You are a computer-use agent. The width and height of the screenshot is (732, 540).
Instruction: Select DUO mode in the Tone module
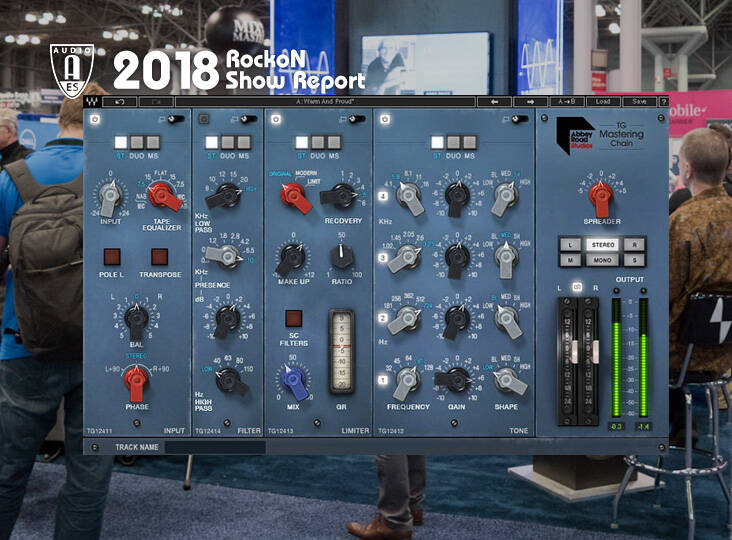tap(453, 142)
